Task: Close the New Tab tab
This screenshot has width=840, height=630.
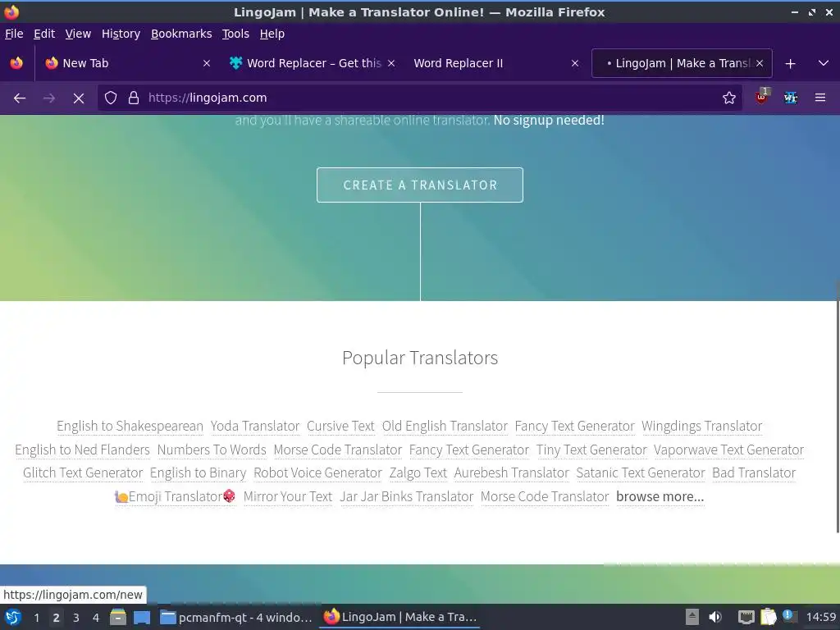Action: coord(207,63)
